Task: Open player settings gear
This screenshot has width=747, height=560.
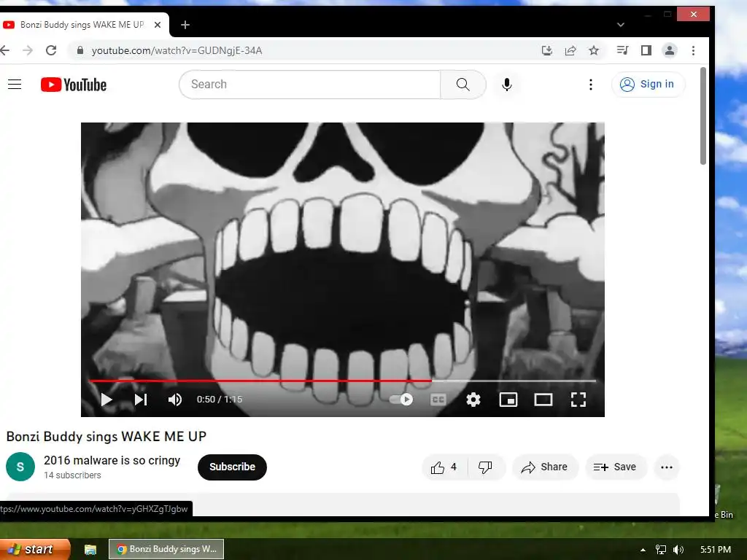Action: [473, 400]
